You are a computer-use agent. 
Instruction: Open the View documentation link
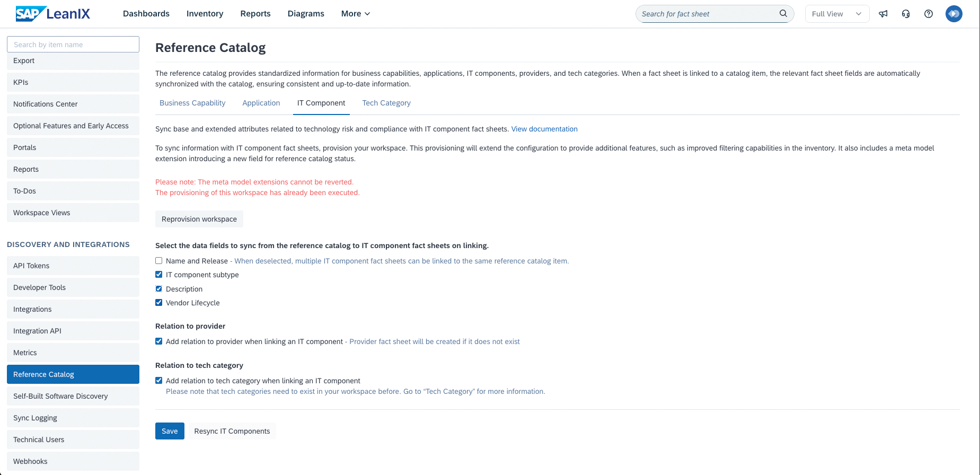coord(544,129)
